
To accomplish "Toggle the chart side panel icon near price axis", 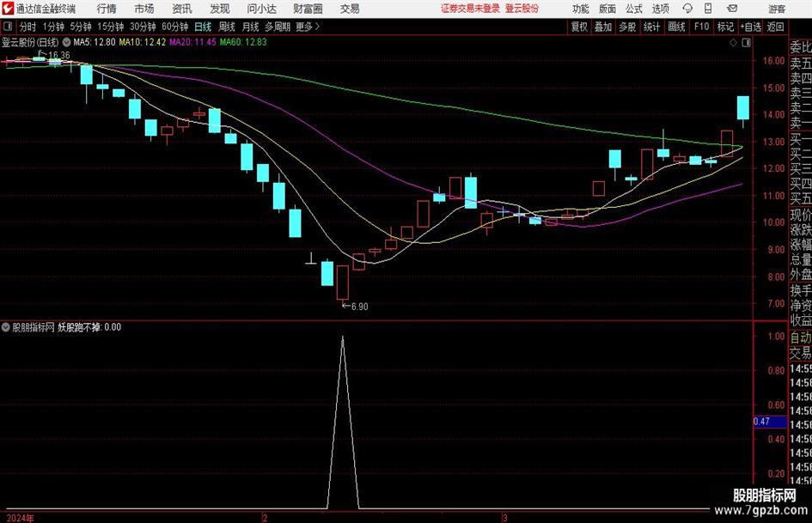I will pyautogui.click(x=746, y=43).
